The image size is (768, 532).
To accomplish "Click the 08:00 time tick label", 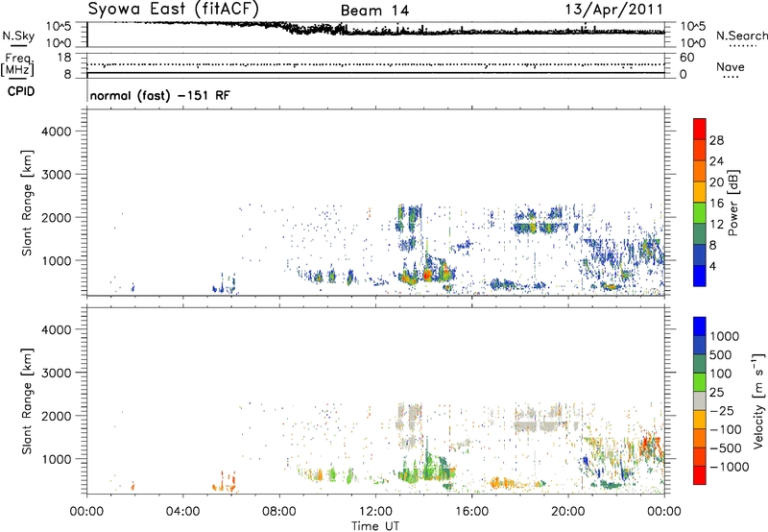I will coord(279,512).
